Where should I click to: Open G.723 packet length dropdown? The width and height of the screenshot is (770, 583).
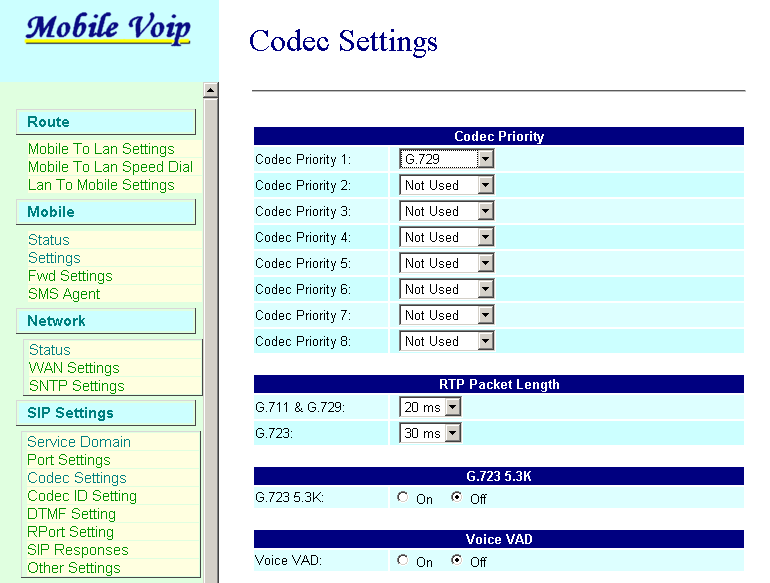(430, 433)
